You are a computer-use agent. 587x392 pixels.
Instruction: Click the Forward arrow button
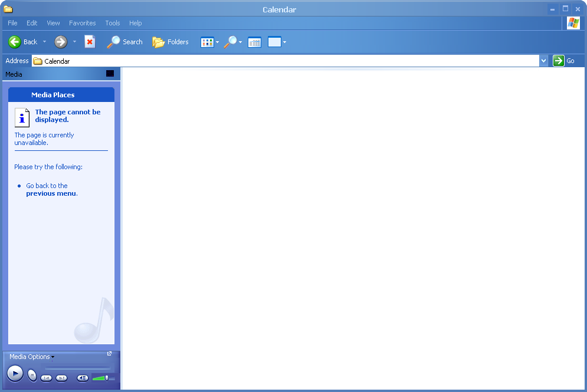click(x=61, y=42)
